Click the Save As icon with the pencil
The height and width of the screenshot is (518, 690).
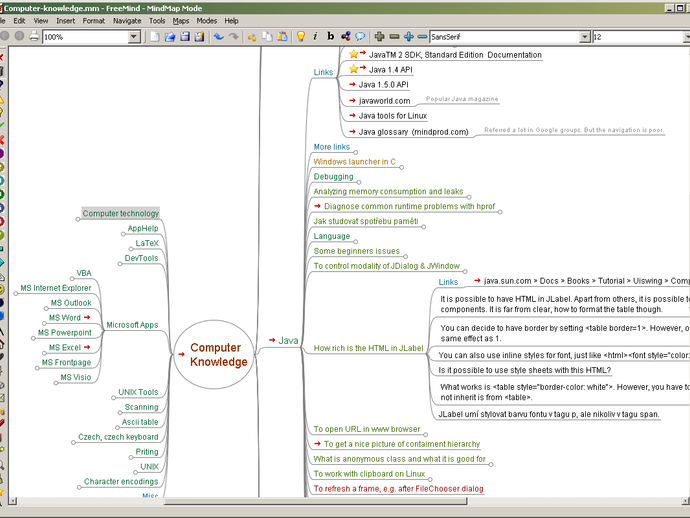click(x=200, y=37)
